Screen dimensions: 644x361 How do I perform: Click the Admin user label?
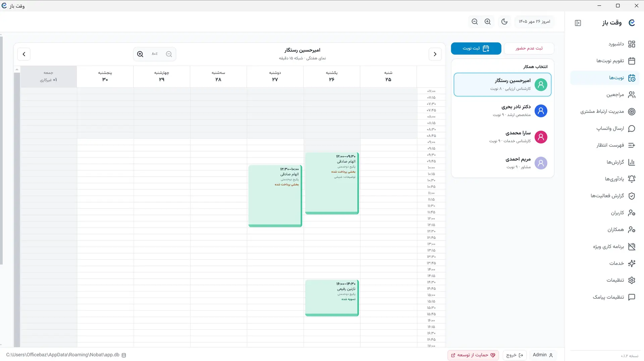(x=543, y=355)
